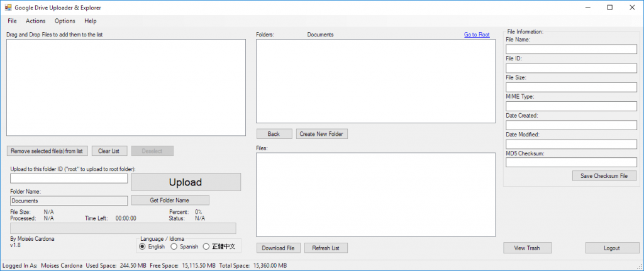This screenshot has width=644, height=271.
Task: Click the Deselect button
Action: click(152, 151)
